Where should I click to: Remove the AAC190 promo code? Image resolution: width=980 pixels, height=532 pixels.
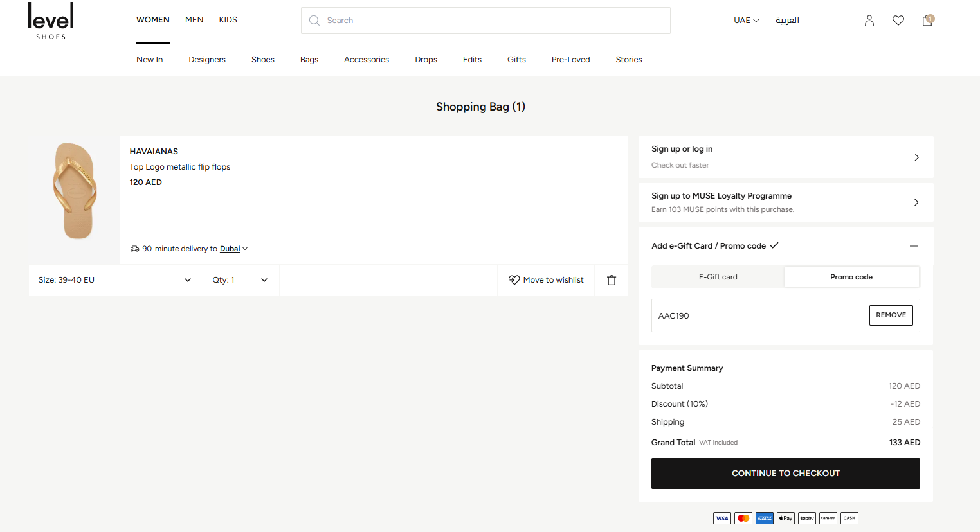pos(891,315)
